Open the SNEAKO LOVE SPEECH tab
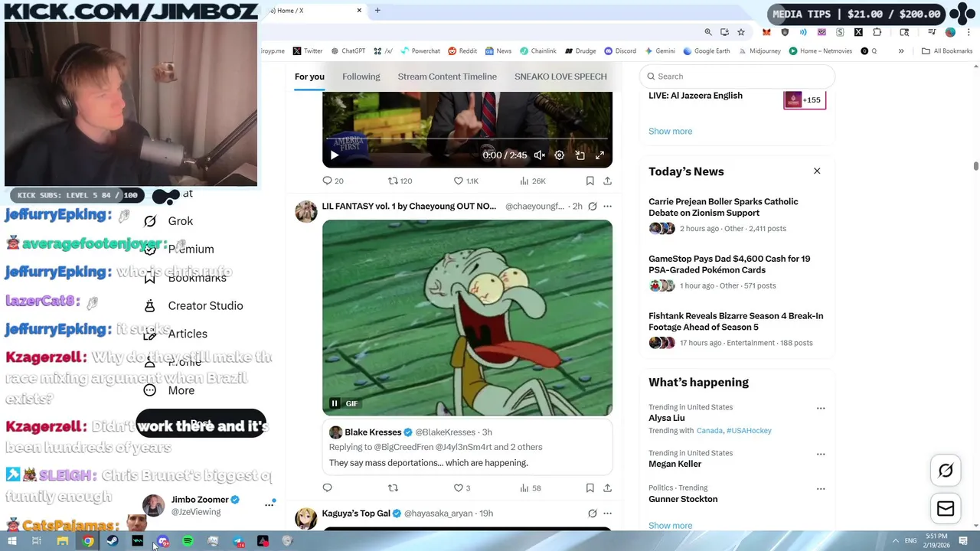980x551 pixels. (560, 77)
